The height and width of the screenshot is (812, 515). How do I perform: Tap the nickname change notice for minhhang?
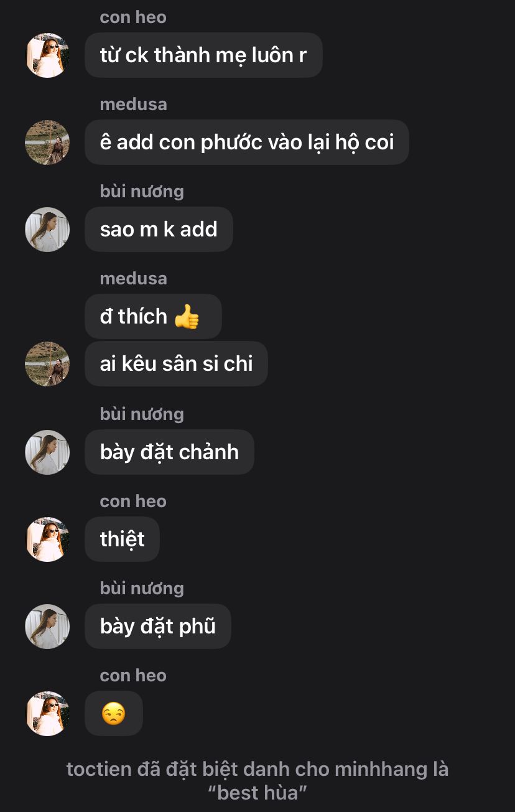point(257,781)
